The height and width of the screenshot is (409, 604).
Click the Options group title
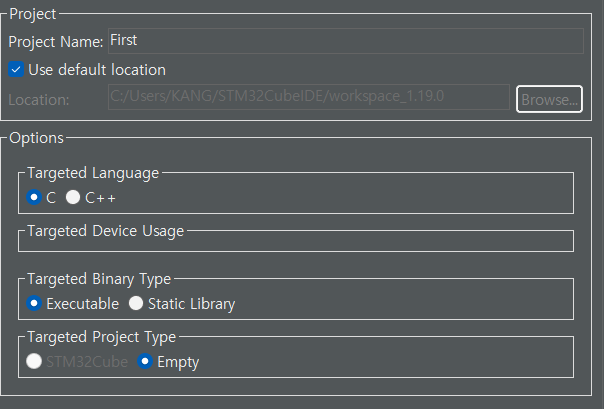click(37, 138)
